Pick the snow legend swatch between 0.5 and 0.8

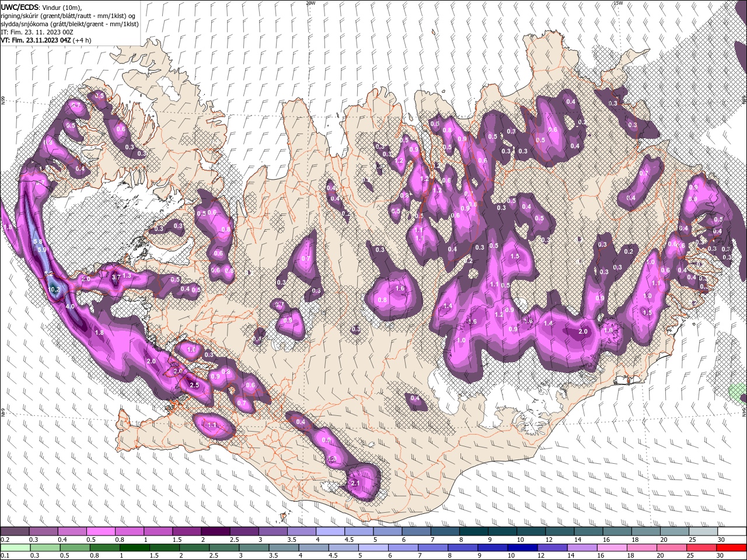100,532
